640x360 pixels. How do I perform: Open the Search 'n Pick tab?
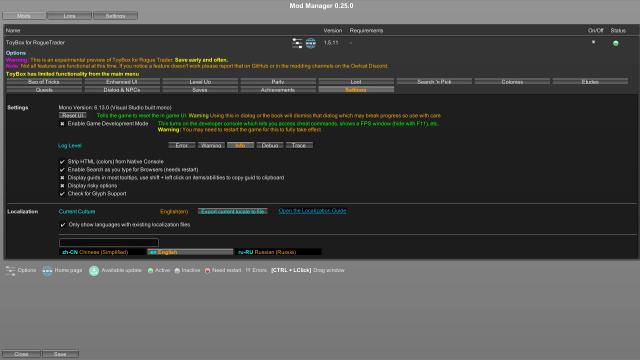[434, 82]
